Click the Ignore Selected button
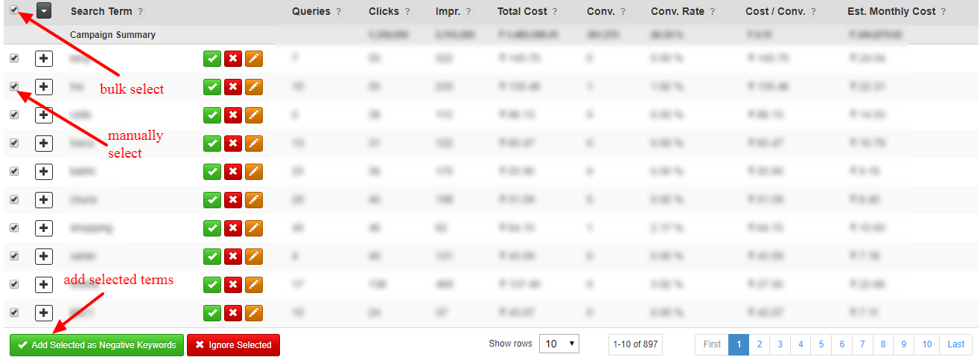 (x=233, y=345)
